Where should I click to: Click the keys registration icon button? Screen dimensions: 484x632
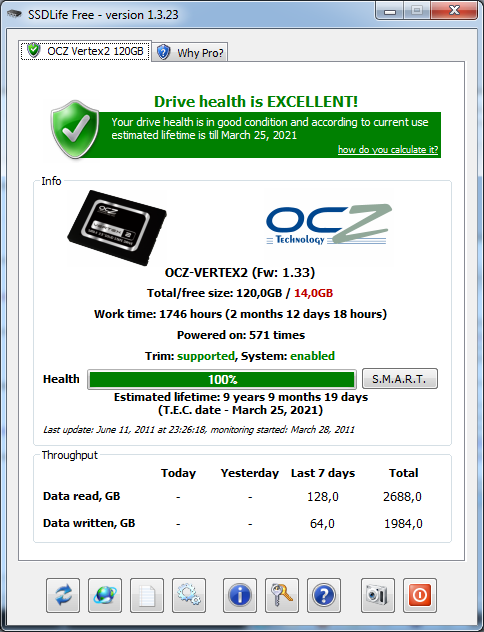(282, 595)
